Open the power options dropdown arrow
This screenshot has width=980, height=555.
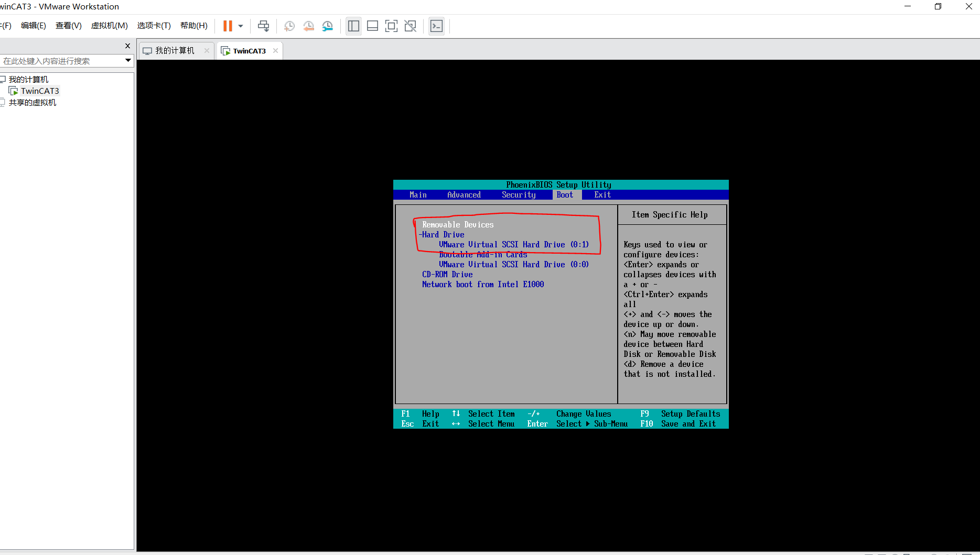click(x=241, y=26)
